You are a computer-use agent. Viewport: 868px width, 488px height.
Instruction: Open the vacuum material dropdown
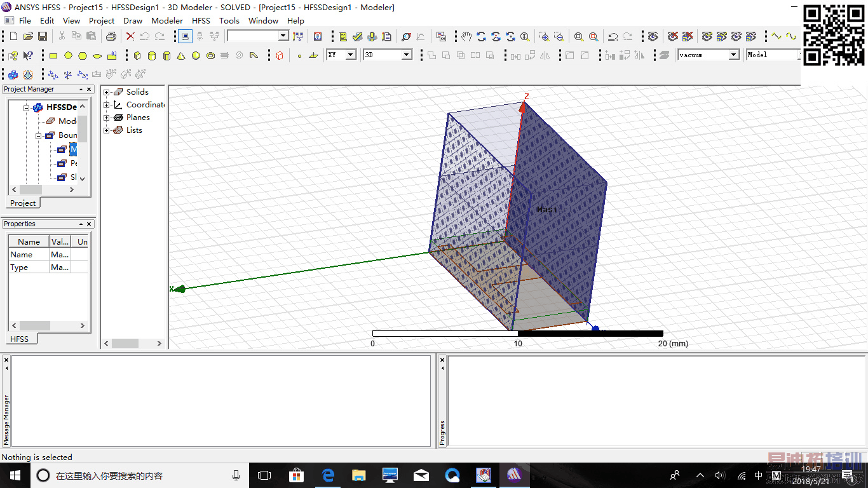tap(733, 55)
